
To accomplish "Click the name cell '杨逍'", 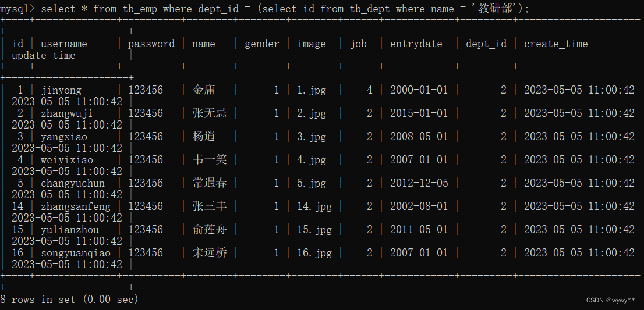I will pyautogui.click(x=204, y=136).
